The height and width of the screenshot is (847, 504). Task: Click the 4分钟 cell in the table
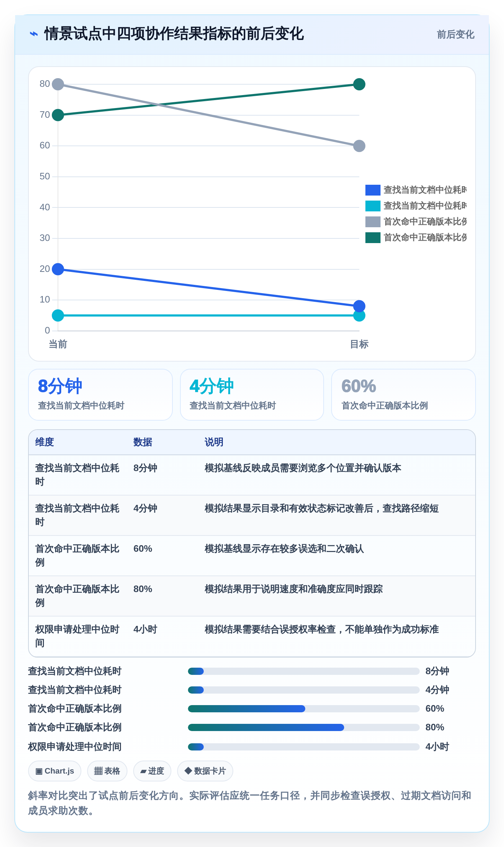145,508
